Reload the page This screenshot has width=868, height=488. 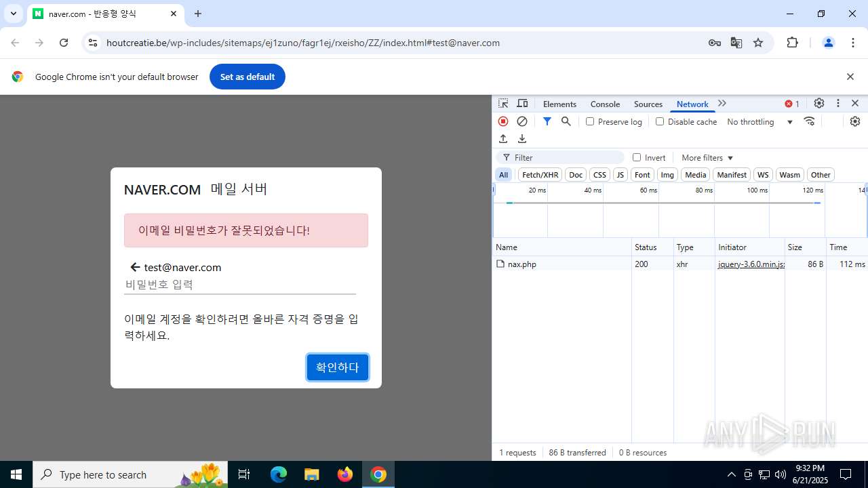point(64,43)
